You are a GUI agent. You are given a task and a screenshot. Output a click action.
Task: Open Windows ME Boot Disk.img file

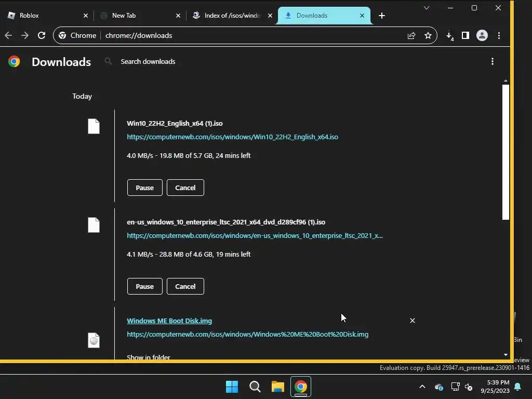(x=169, y=321)
